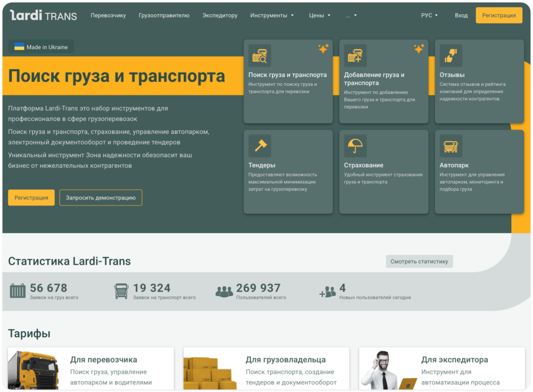533x392 pixels.
Task: Open Автопарк using the bus icon
Action: 452,145
